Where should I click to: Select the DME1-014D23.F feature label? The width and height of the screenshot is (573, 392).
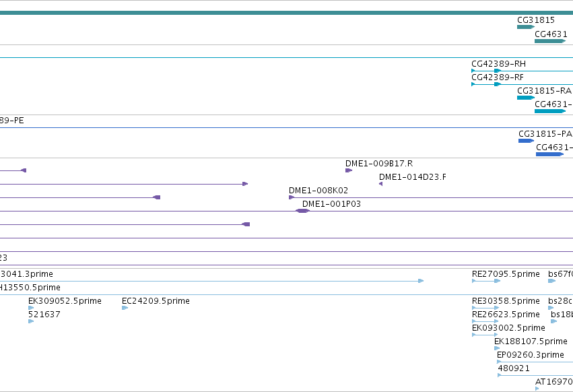tap(412, 177)
